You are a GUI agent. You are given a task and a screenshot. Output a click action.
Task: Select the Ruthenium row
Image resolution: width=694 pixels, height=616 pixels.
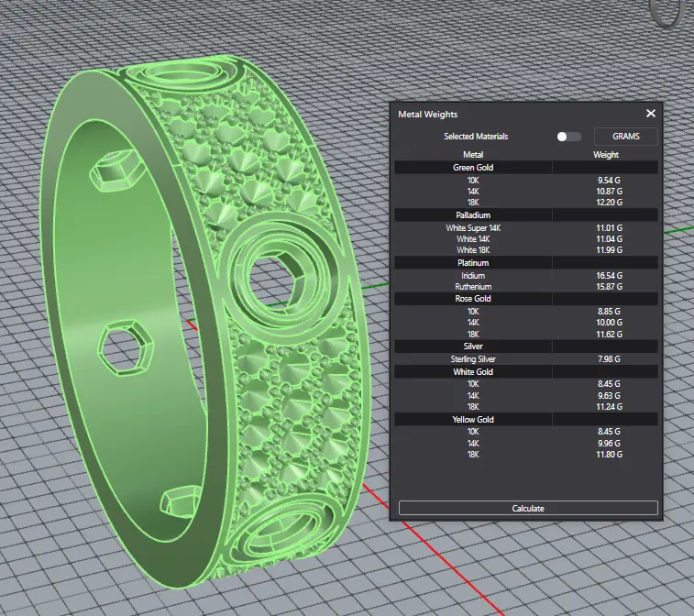coord(473,287)
